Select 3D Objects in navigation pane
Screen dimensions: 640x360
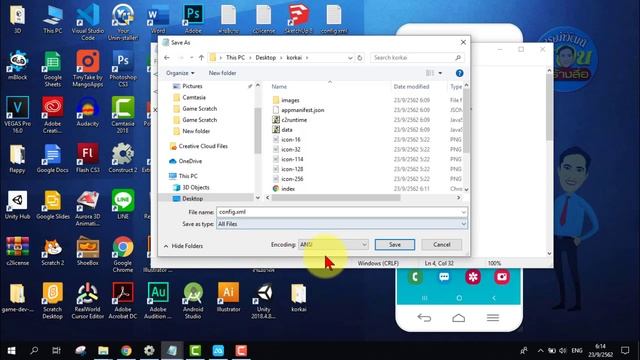click(196, 187)
